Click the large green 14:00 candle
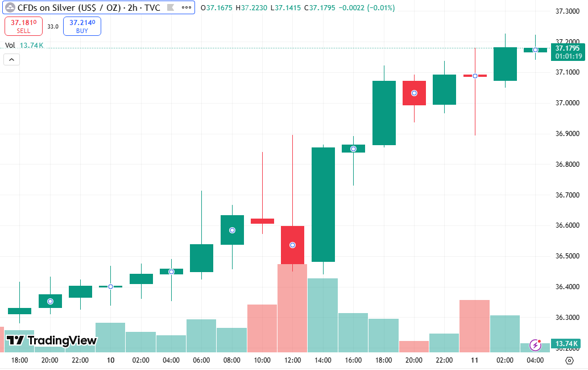 323,204
